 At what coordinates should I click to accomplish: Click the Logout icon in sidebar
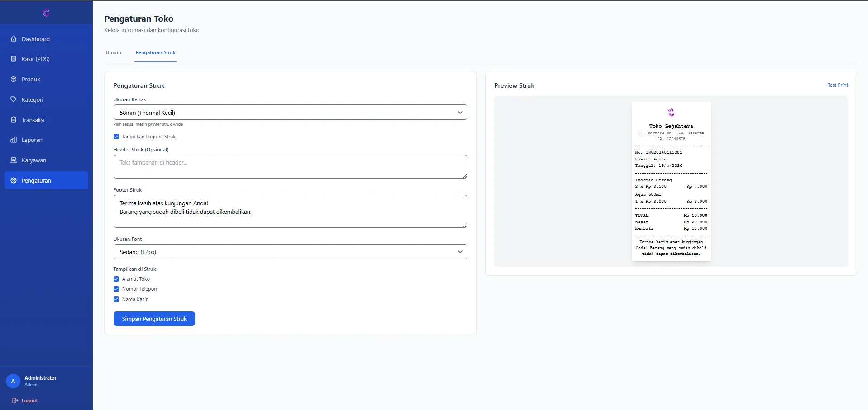pos(15,401)
